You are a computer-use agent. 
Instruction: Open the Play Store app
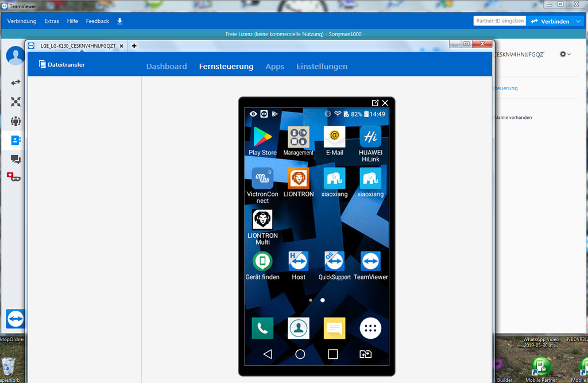(262, 141)
